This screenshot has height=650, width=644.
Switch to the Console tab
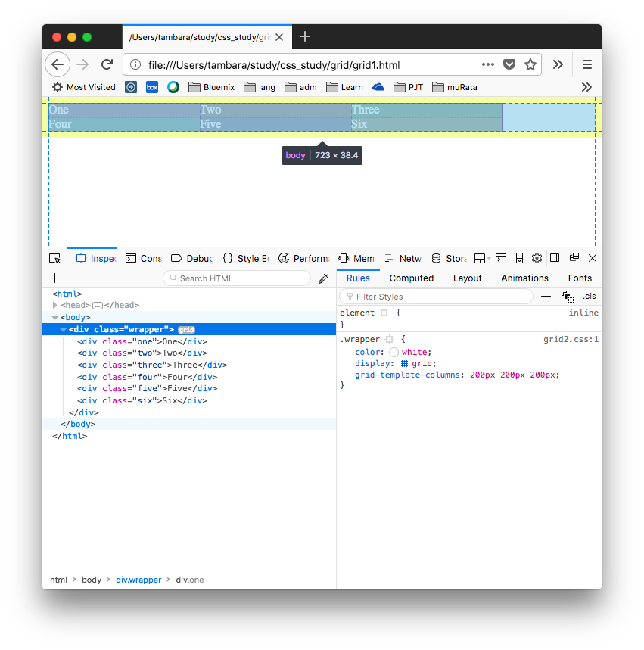point(144,258)
